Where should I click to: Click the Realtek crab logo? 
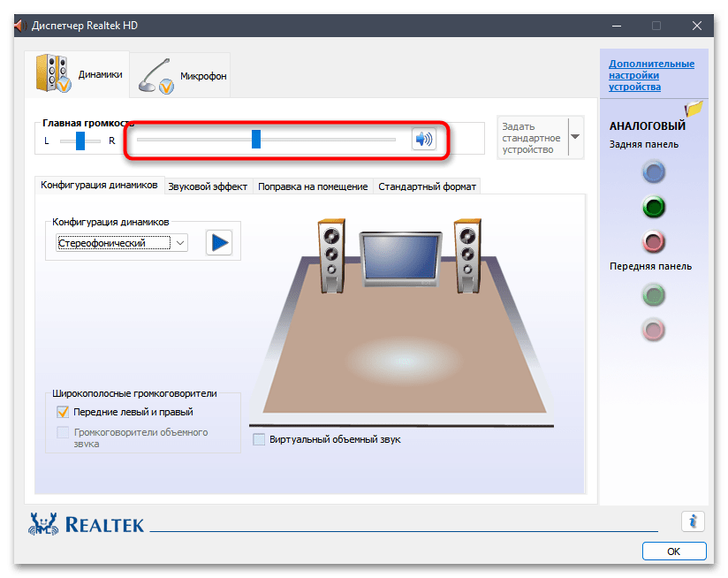click(x=43, y=524)
